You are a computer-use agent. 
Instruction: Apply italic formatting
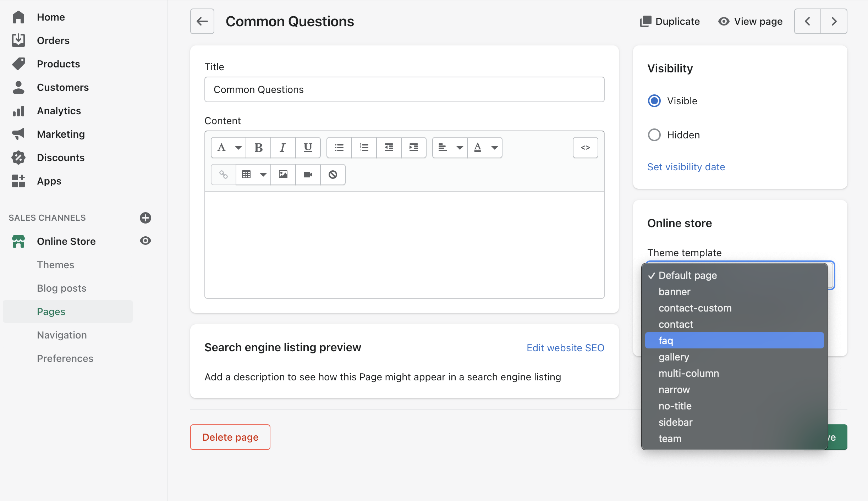283,147
